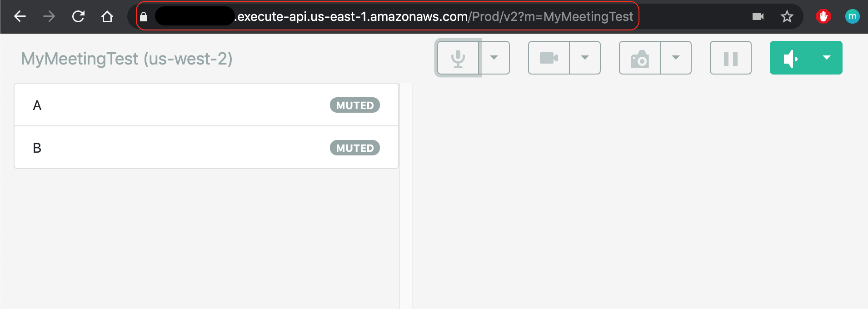
Task: Start content share with the camera capture icon
Action: pos(640,58)
